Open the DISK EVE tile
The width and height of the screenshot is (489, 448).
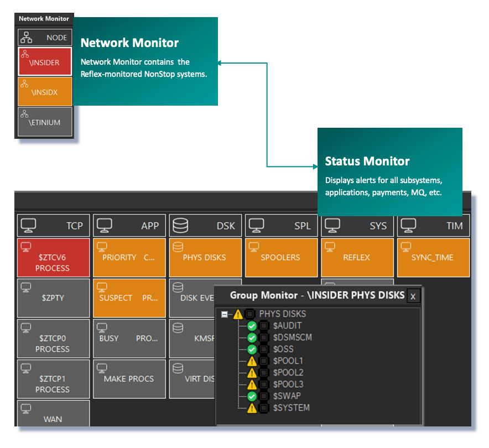[192, 298]
